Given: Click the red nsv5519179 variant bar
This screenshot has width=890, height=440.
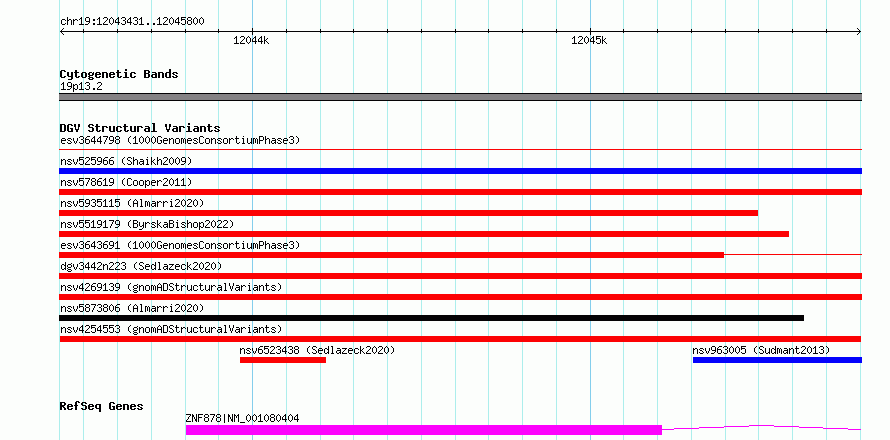Looking at the screenshot, I should [424, 234].
